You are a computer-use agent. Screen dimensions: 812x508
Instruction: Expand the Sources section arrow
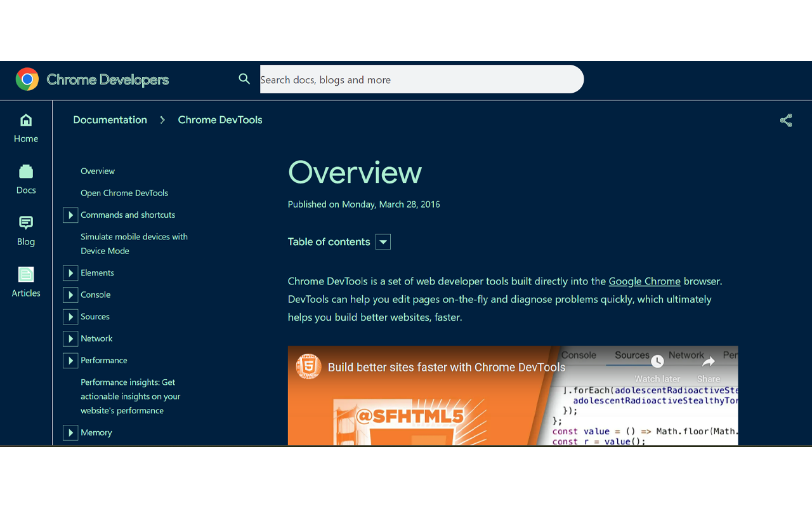pyautogui.click(x=70, y=317)
